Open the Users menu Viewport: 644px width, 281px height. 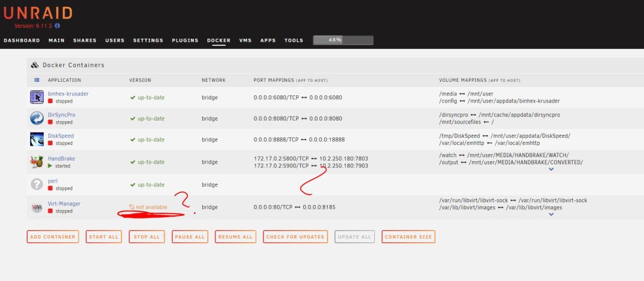(115, 40)
